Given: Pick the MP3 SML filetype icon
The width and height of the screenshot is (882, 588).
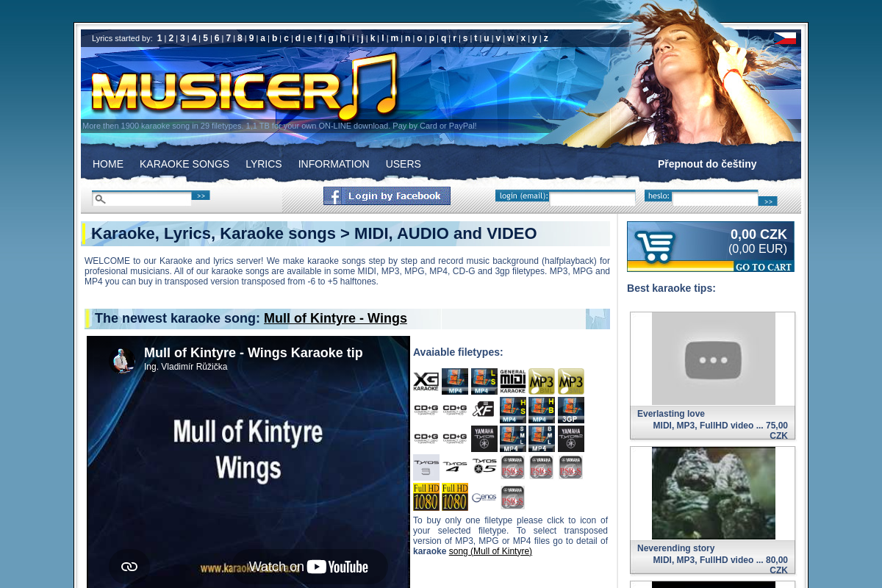Looking at the screenshot, I should [x=571, y=381].
